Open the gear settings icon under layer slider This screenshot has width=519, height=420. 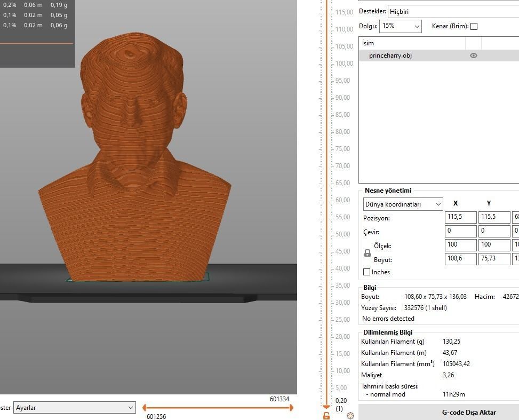point(350,415)
